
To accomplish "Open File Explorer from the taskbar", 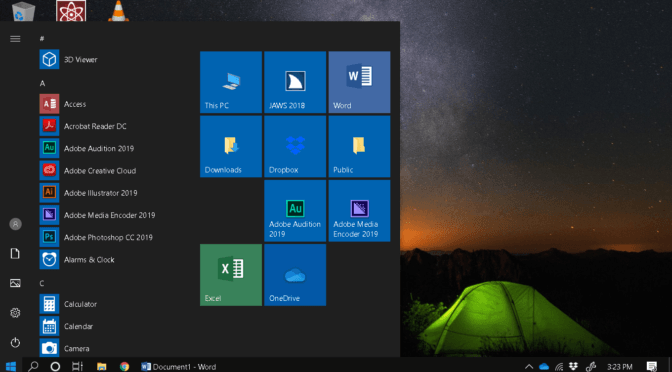I will [x=102, y=366].
